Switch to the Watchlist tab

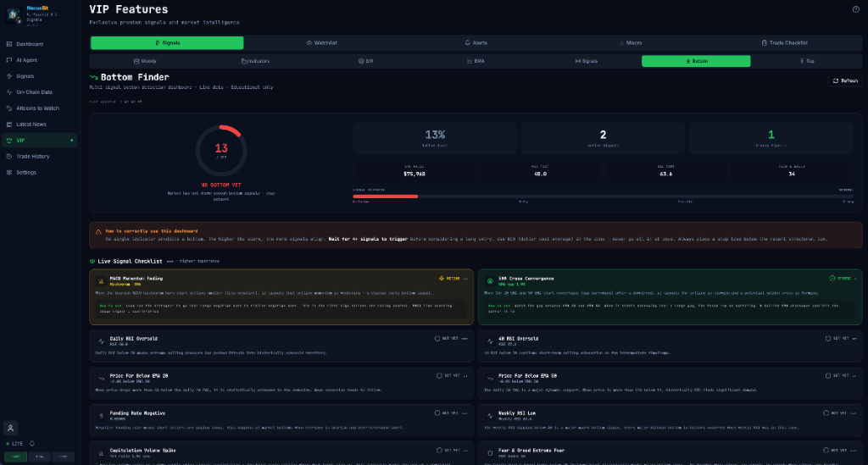click(x=321, y=42)
